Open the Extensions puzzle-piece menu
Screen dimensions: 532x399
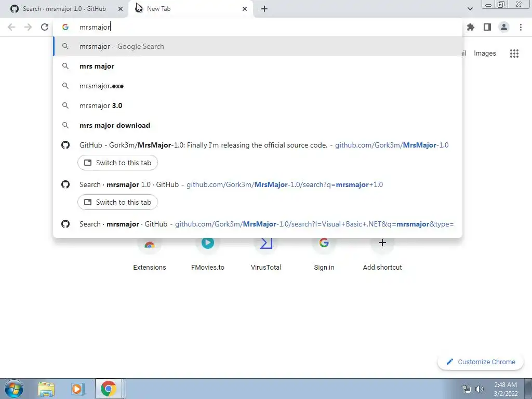pos(471,27)
